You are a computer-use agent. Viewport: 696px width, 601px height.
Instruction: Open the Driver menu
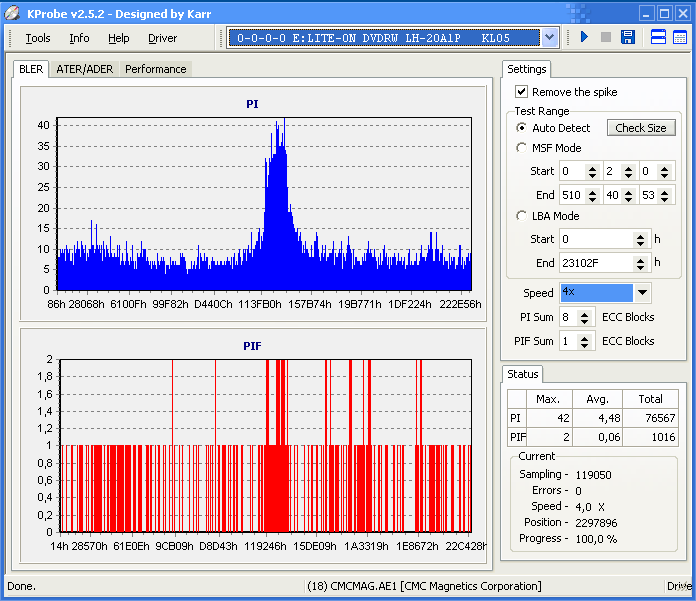(162, 38)
